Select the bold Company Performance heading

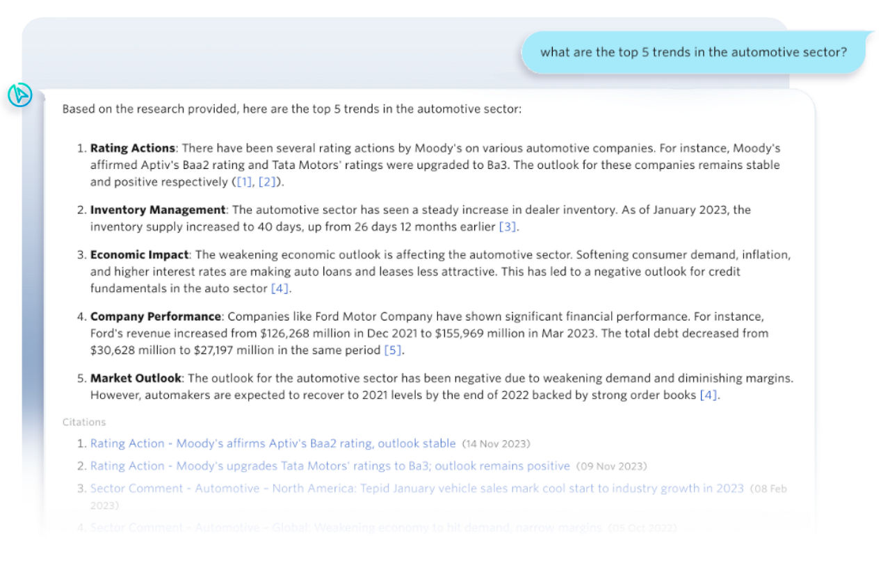(x=154, y=316)
